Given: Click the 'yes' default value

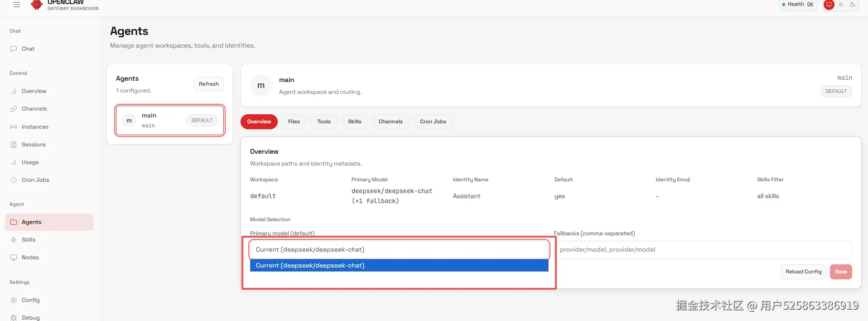Looking at the screenshot, I should click(x=559, y=196).
